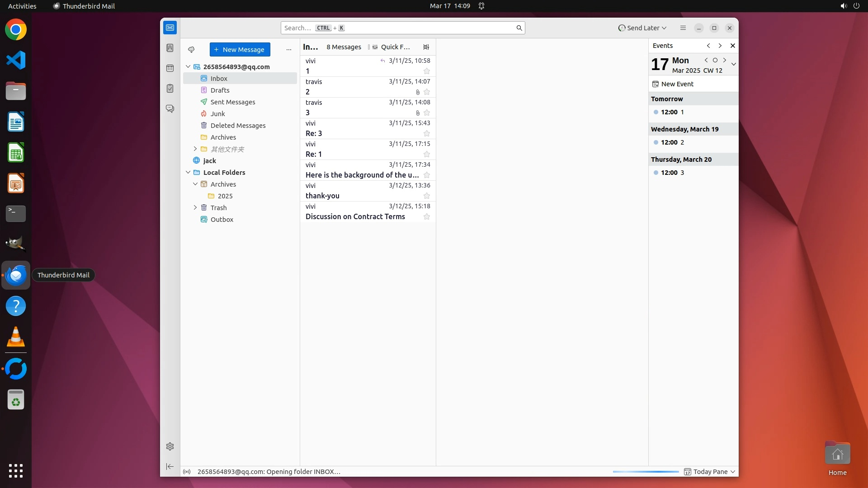Image resolution: width=868 pixels, height=488 pixels.
Task: Open the Chat space icon
Action: (x=170, y=109)
